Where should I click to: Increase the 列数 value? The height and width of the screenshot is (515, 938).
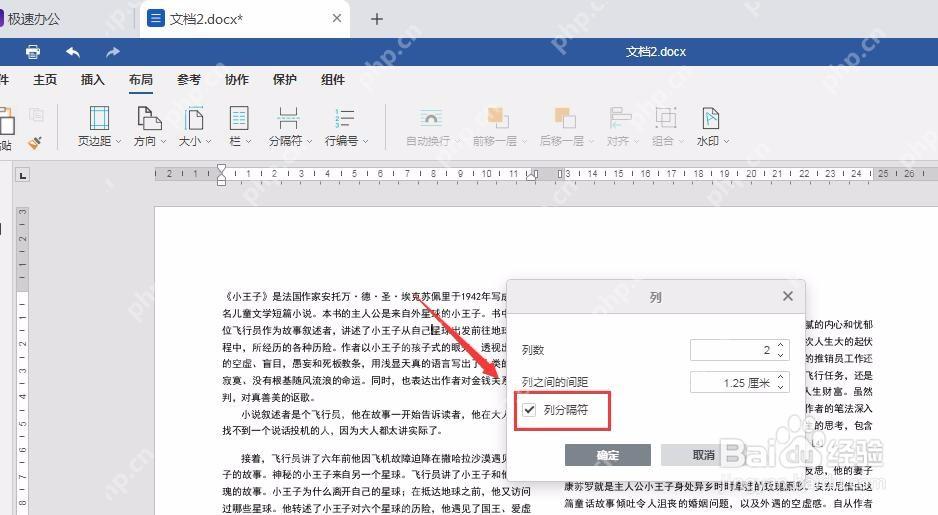pyautogui.click(x=781, y=346)
